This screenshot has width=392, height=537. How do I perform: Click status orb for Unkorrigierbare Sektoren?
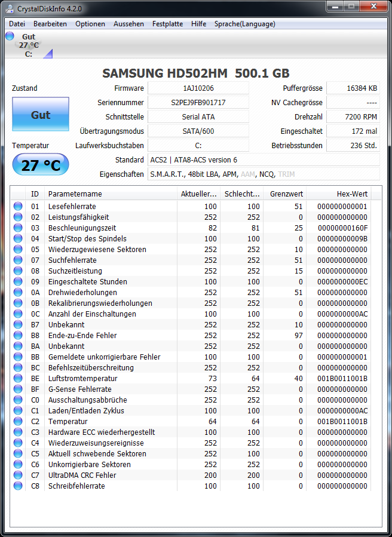(18, 464)
